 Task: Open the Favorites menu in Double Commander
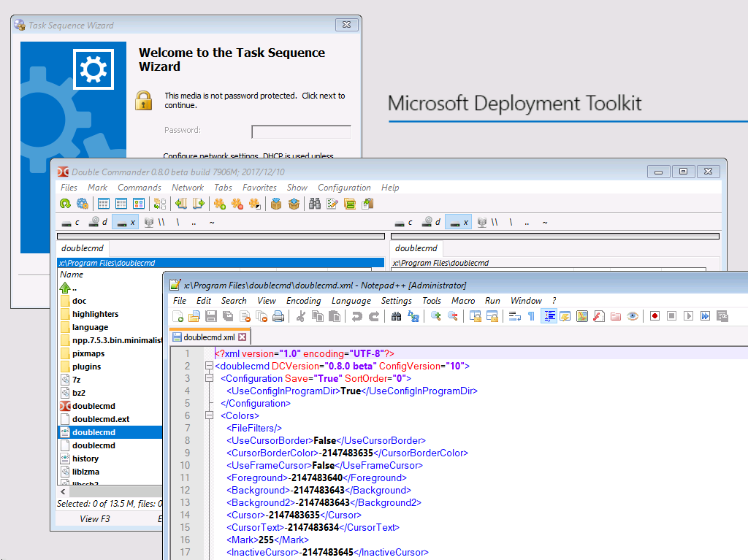259,188
